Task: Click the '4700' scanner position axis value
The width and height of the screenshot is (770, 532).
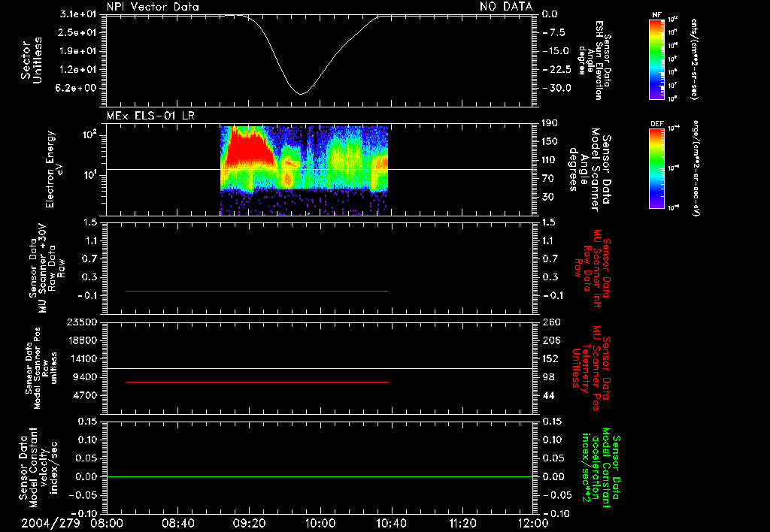Action: click(x=84, y=395)
